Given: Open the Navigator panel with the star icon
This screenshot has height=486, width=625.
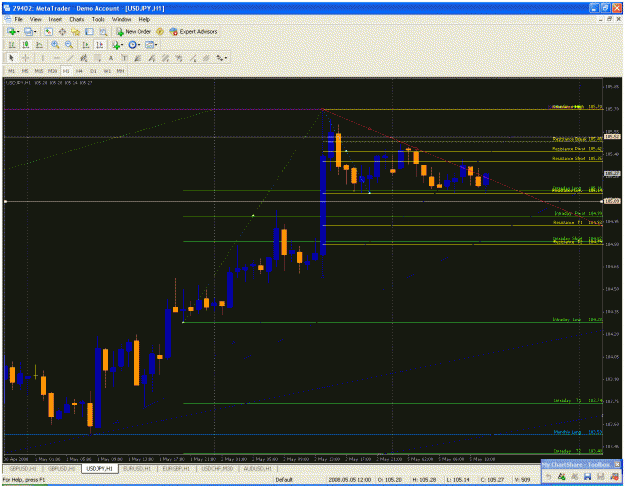Looking at the screenshot, I should pos(75,32).
